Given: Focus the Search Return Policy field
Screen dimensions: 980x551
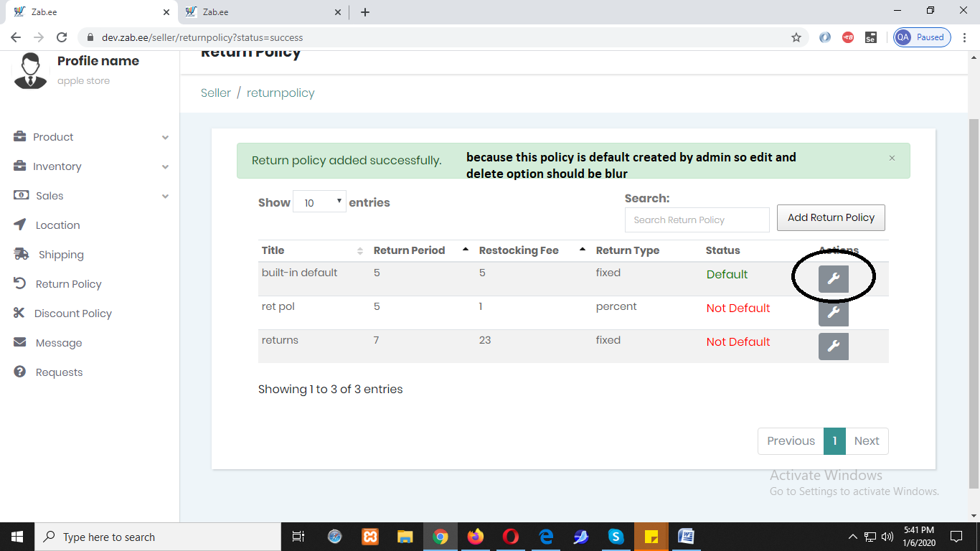Looking at the screenshot, I should pyautogui.click(x=697, y=220).
